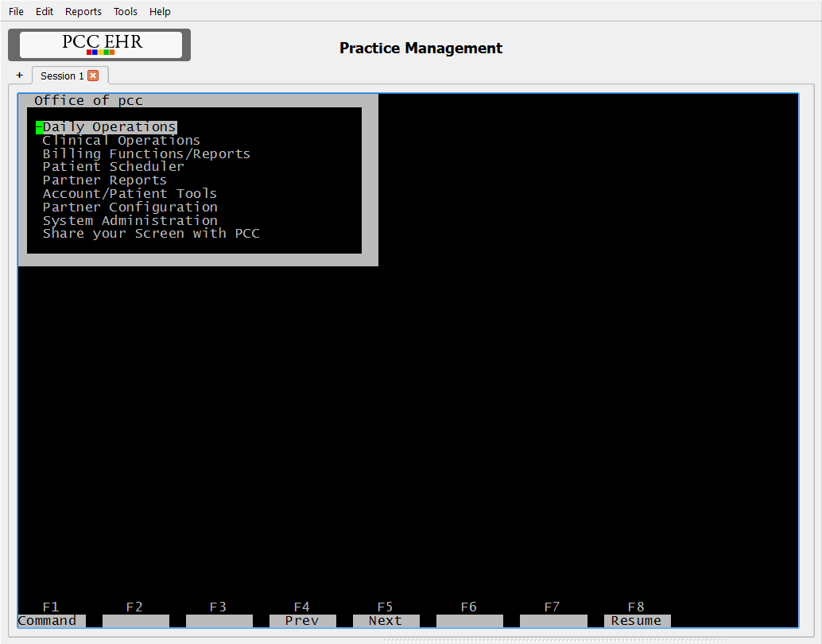
Task: Click the F1 Command function key
Action: 52,621
